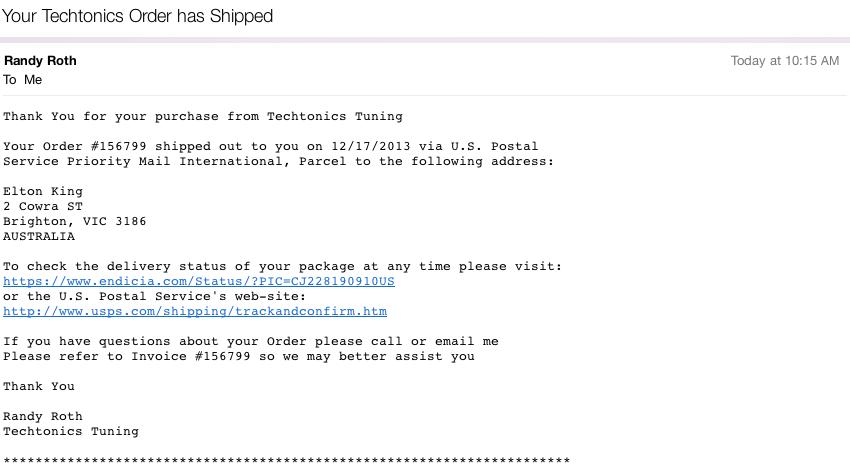Viewport: 850px width, 470px height.
Task: Select the "Me" recipient in To field
Action: tap(33, 80)
